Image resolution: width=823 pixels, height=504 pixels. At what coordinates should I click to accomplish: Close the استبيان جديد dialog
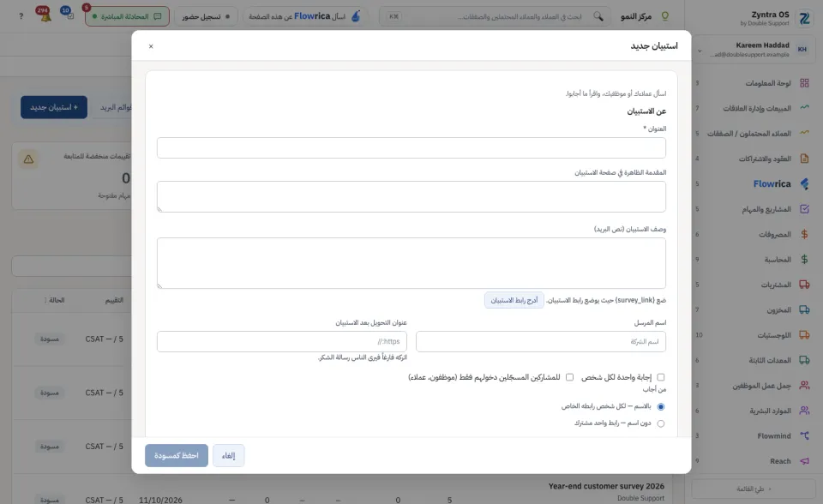(x=151, y=46)
